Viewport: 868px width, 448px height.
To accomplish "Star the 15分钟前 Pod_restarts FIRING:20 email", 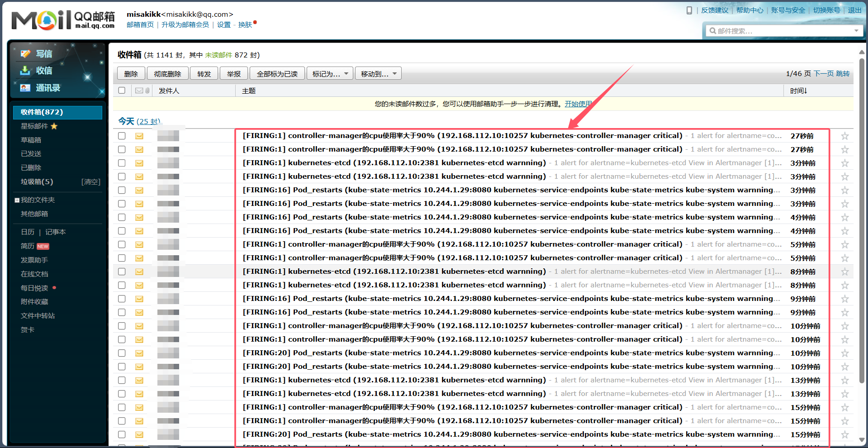I will (844, 434).
